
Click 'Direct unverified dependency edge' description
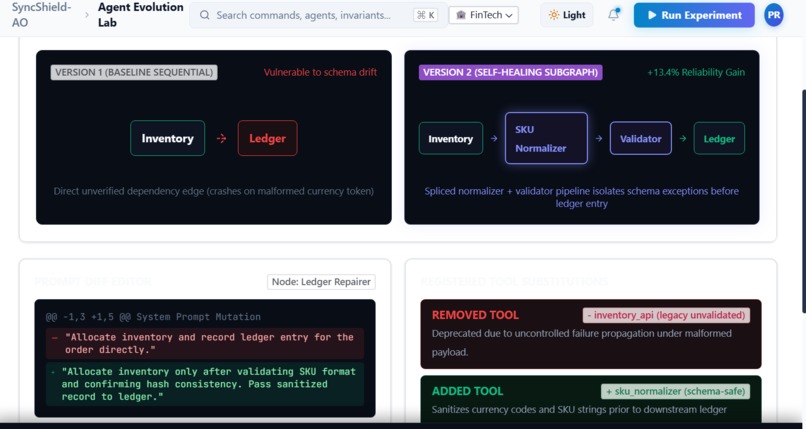tap(214, 191)
